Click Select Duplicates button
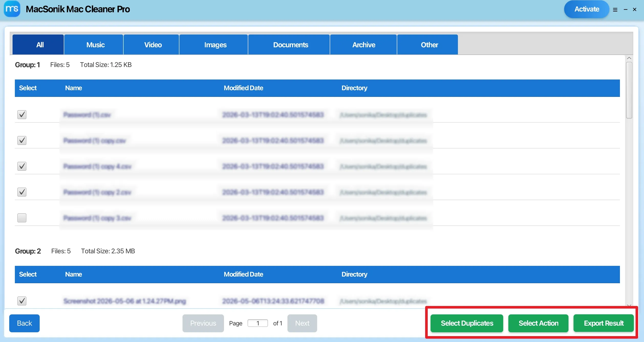 tap(467, 323)
